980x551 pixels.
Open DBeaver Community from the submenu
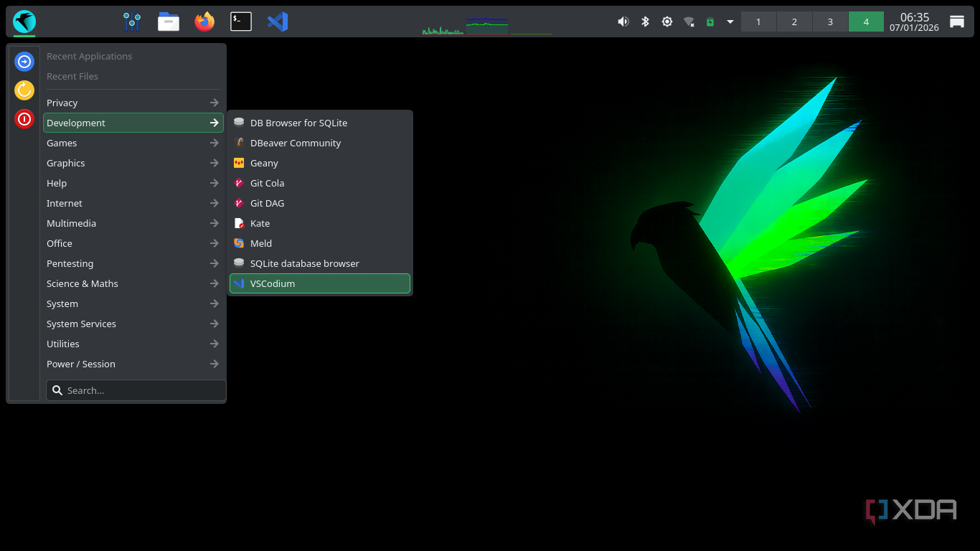[x=296, y=143]
